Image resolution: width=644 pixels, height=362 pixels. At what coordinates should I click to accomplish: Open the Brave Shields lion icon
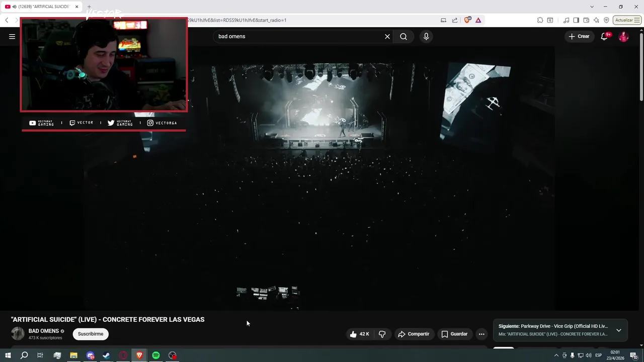tap(467, 20)
